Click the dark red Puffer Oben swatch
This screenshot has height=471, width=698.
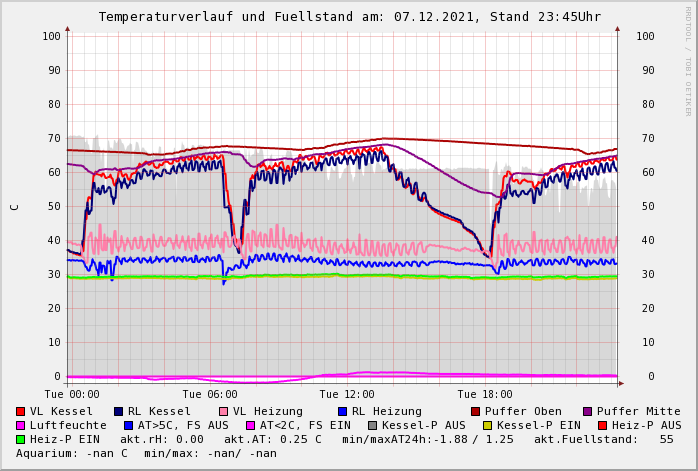click(x=475, y=412)
